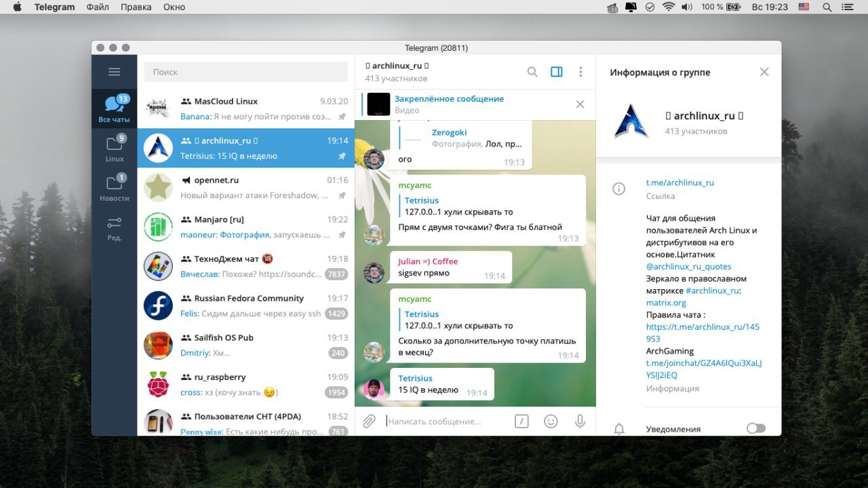Click the battery 100 % indicator

point(720,7)
